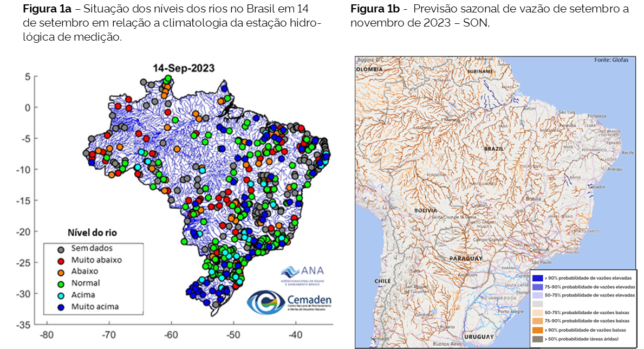Click the '75-90% vazões baixas' swatch
Image resolution: width=644 pixels, height=349 pixels.
pos(537,321)
